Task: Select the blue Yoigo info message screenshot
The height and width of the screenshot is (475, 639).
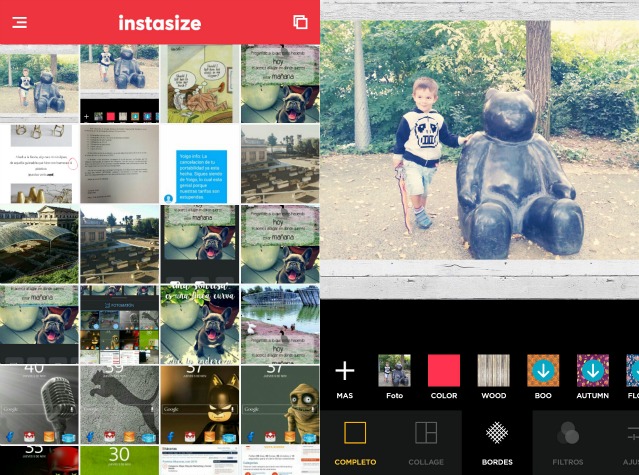Action: [200, 164]
